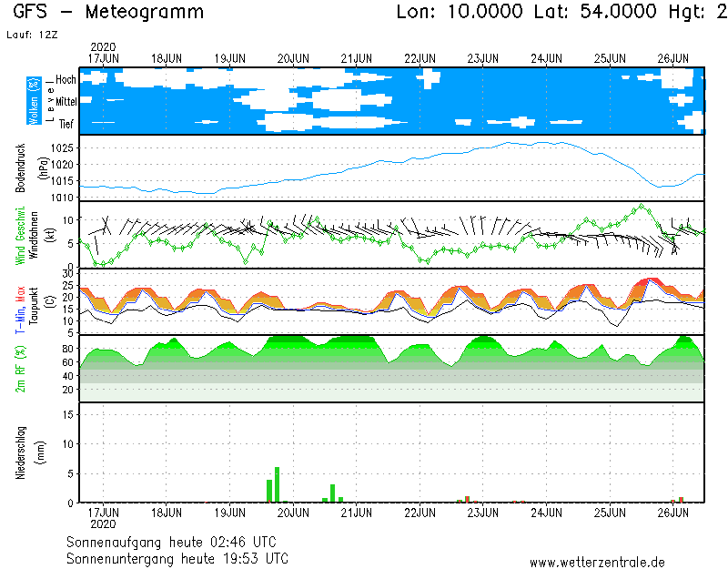Click the "Bodendruck" panel label
728x569 pixels.
pyautogui.click(x=20, y=168)
